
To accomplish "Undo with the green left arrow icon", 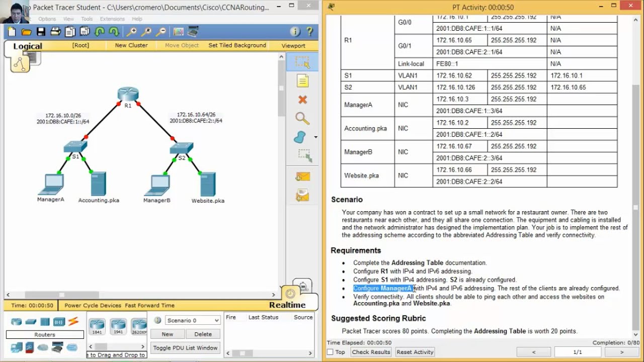I will point(100,32).
